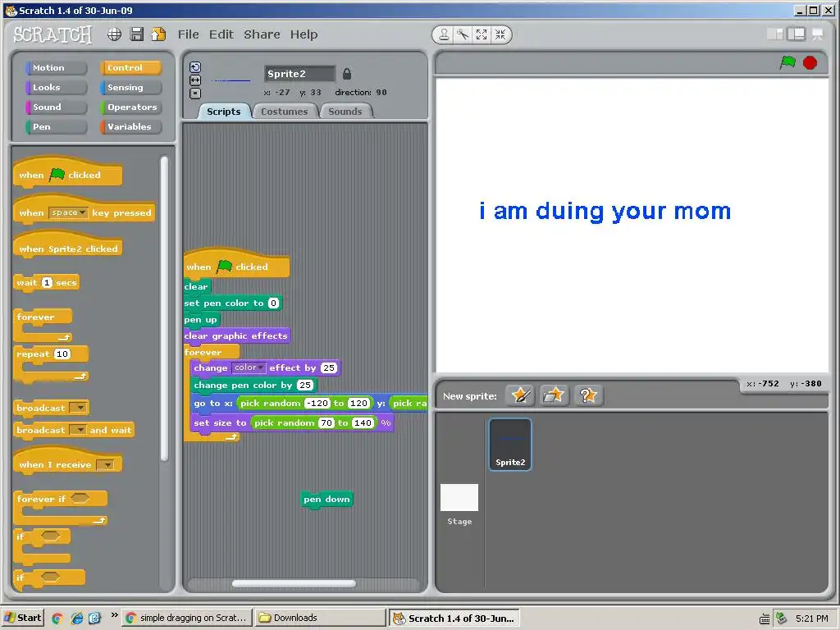840x630 pixels.
Task: Open the Help menu
Action: point(304,34)
